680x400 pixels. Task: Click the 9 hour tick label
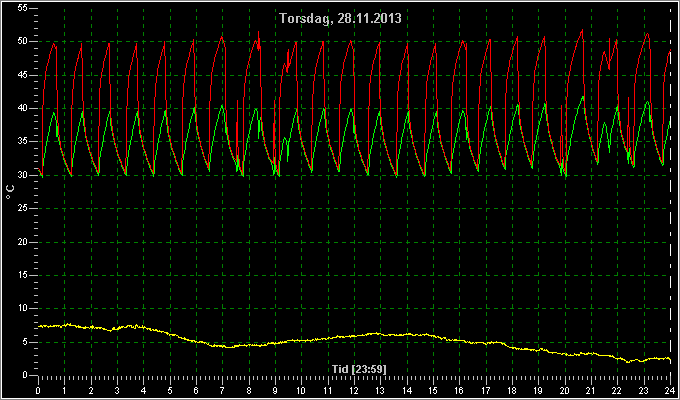tap(275, 390)
